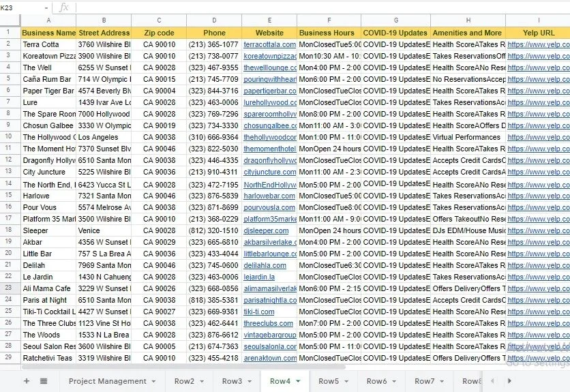Select column D header

click(x=214, y=20)
